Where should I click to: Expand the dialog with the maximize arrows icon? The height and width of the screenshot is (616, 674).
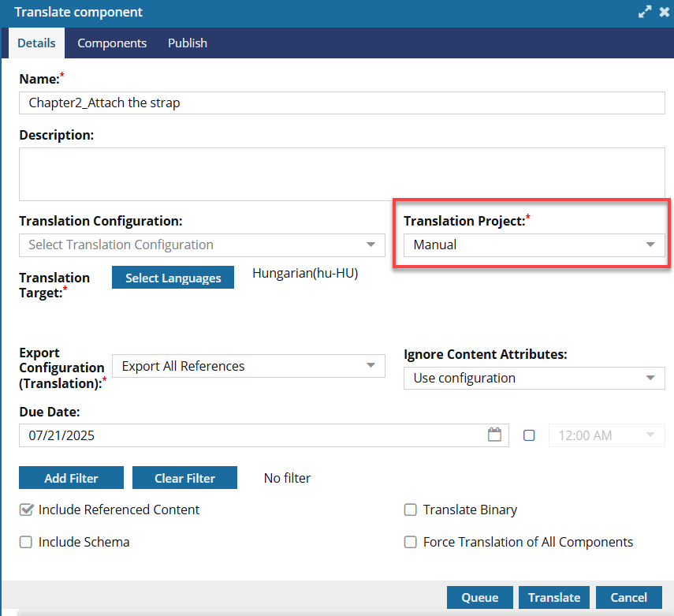[644, 12]
